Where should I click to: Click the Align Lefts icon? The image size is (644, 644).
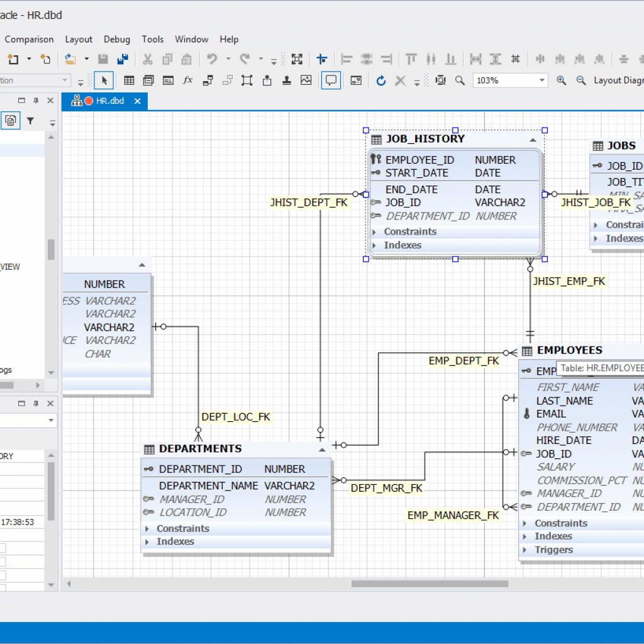pos(347,59)
